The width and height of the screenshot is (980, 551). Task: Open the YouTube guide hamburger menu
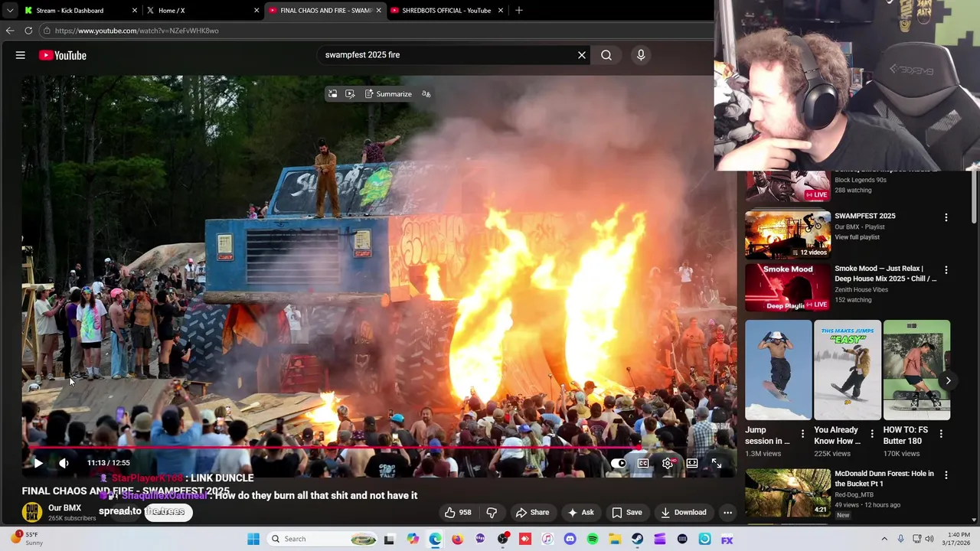(21, 55)
